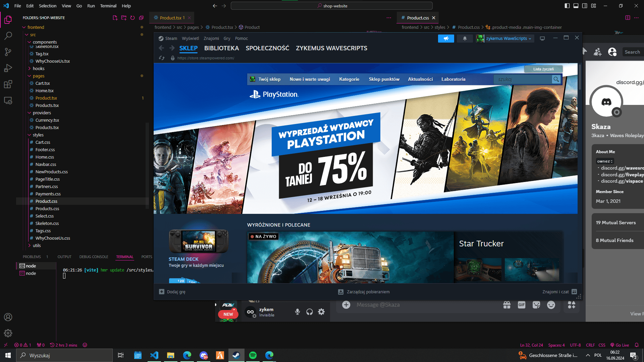Click Lista życzeń button in Steam

[x=543, y=69]
